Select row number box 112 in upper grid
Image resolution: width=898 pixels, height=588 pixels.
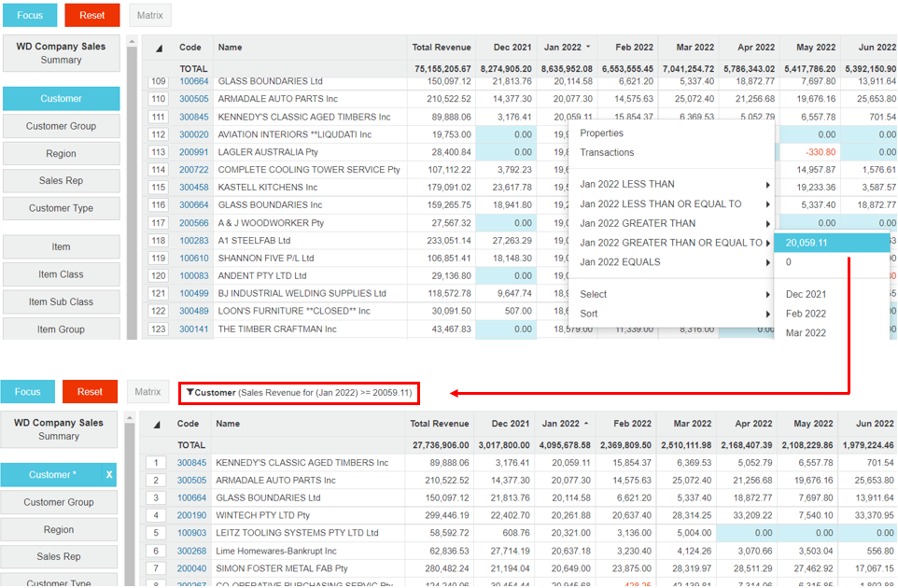click(x=158, y=134)
